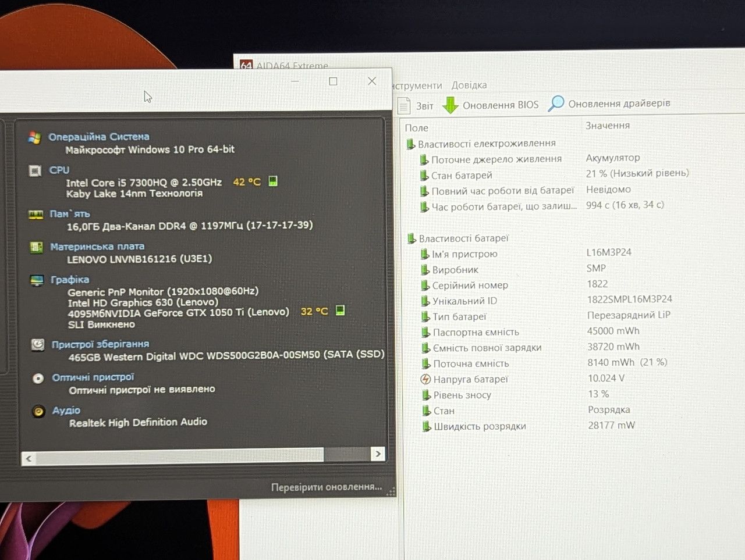Image resolution: width=745 pixels, height=560 pixels.
Task: Select the Властивості електроживлення group row
Action: click(481, 144)
